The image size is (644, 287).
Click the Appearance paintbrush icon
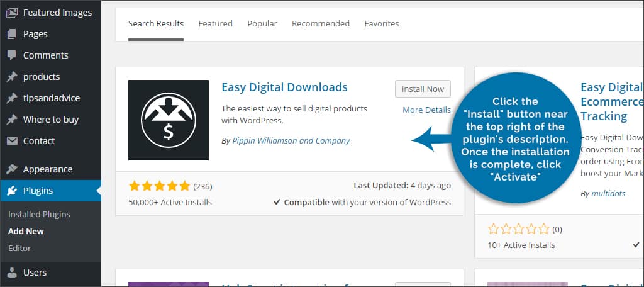click(x=12, y=169)
